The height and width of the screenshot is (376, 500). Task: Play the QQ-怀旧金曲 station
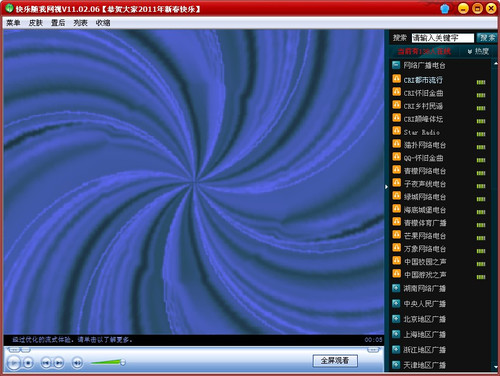[x=423, y=158]
